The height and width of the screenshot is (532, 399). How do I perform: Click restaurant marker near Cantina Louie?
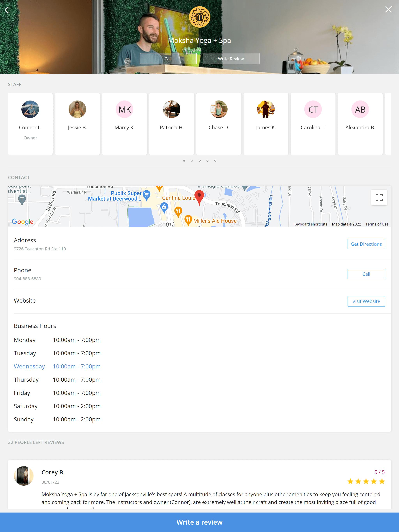178,212
